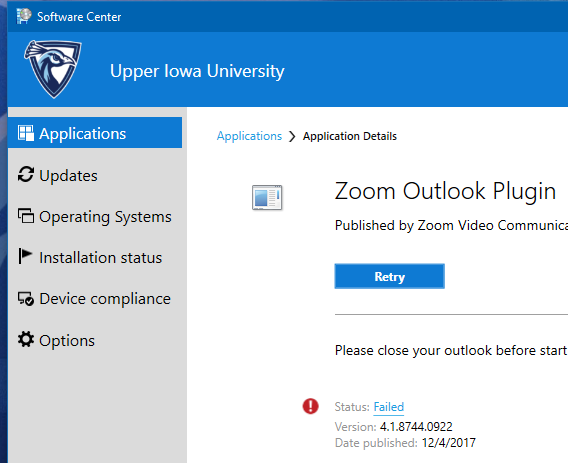Image resolution: width=568 pixels, height=463 pixels.
Task: Click the Options gear icon
Action: (26, 339)
